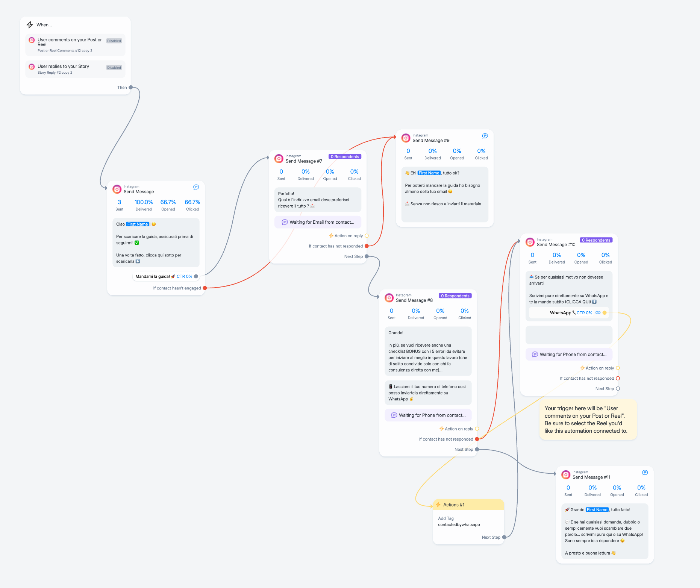Click the Waiting for Email from contact... field

point(318,222)
